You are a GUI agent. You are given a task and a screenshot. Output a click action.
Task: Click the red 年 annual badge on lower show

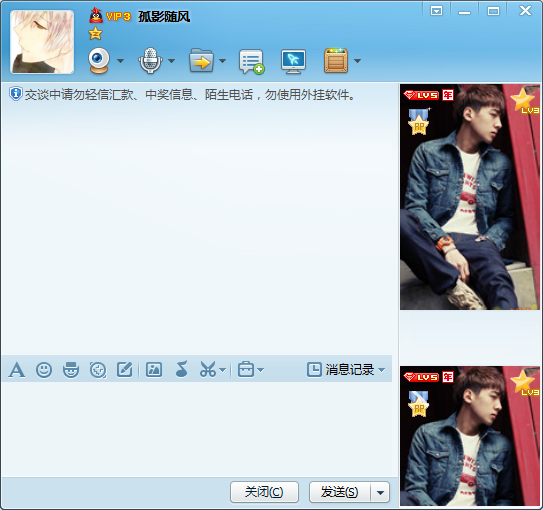click(x=448, y=377)
